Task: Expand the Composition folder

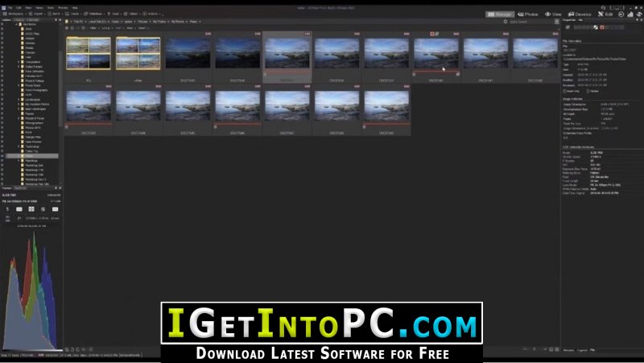Action: tap(19, 62)
